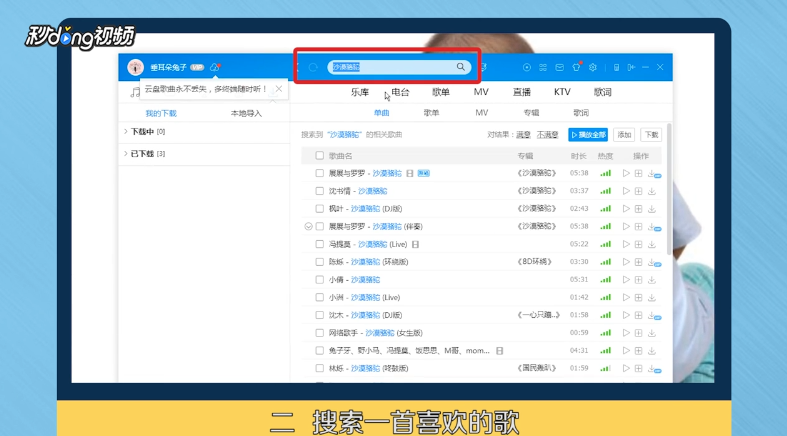787x436 pixels.
Task: Open album 《8D环绕》 link
Action: (x=535, y=262)
